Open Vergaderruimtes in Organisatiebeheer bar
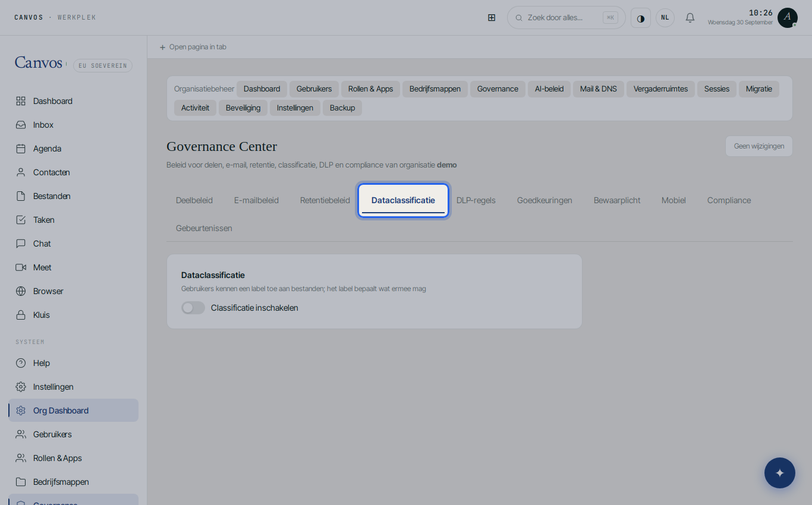Image resolution: width=812 pixels, height=505 pixels. (660, 89)
